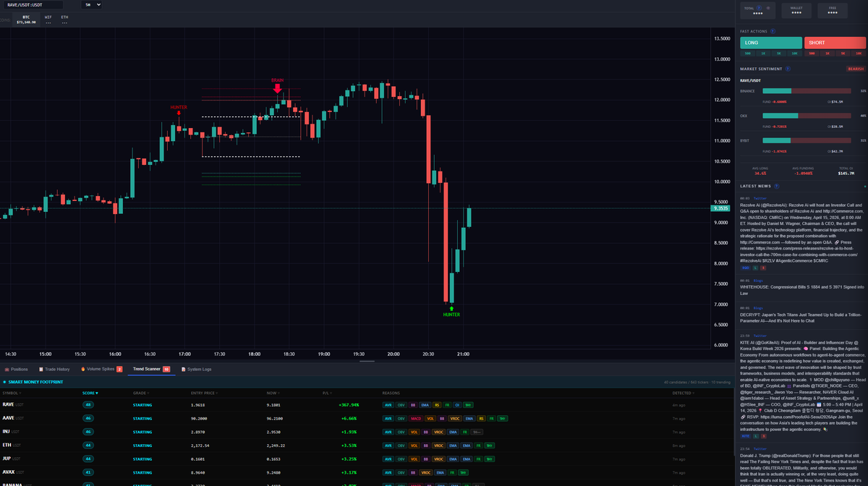Open the Positions tab
868x486 pixels.
tap(16, 369)
